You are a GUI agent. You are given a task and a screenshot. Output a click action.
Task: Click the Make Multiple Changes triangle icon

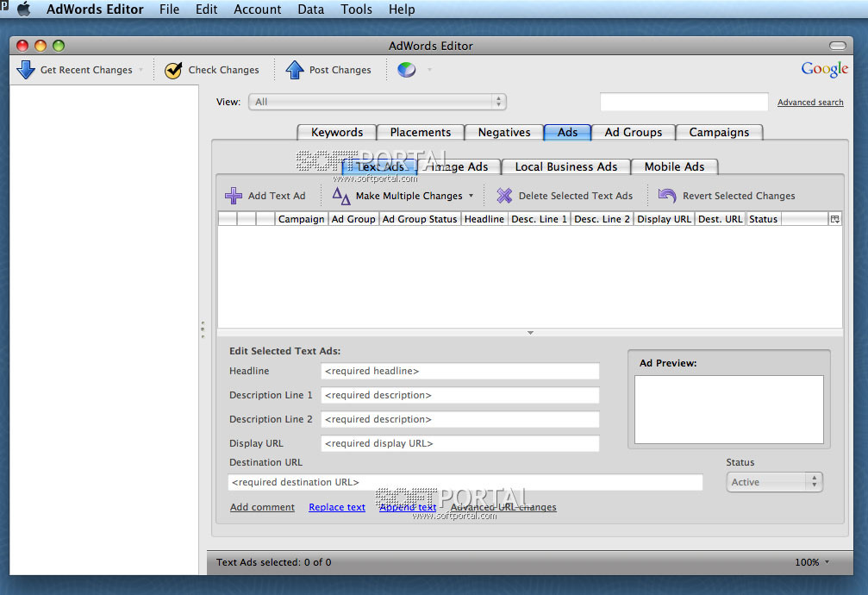(341, 196)
